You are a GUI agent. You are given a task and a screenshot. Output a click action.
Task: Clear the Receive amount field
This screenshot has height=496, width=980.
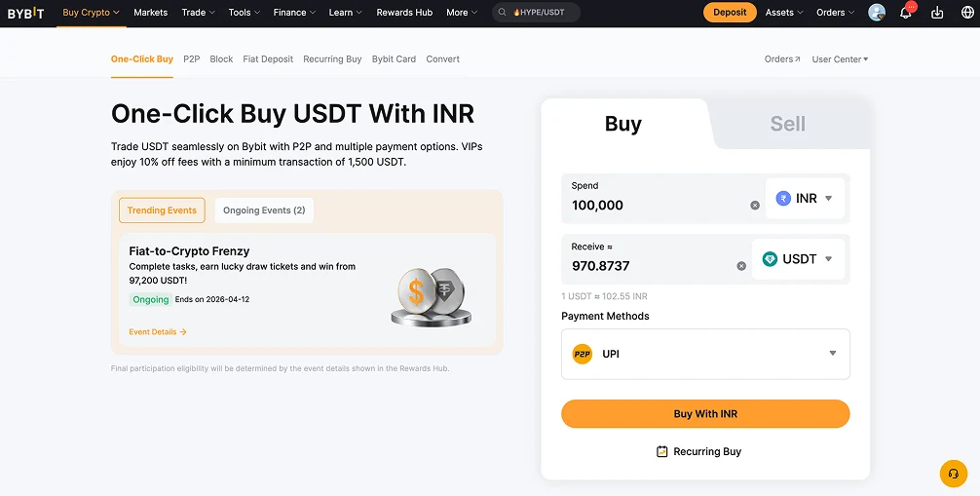741,266
